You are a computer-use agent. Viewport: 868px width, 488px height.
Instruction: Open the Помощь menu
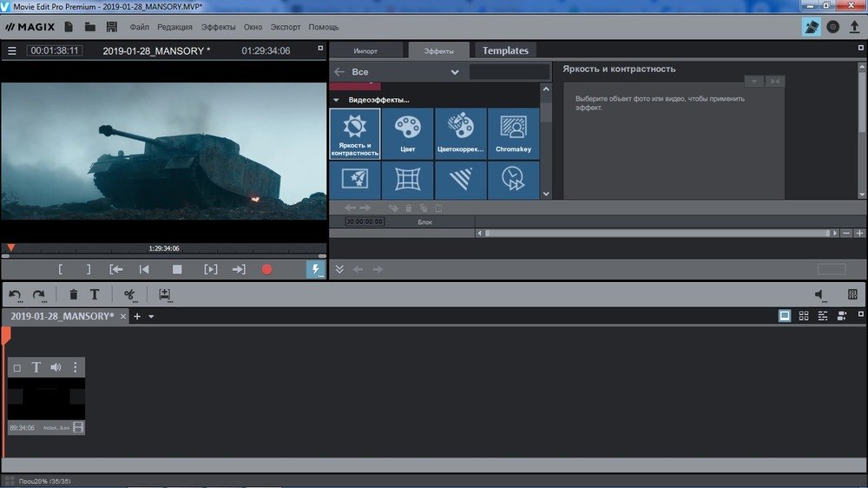323,27
